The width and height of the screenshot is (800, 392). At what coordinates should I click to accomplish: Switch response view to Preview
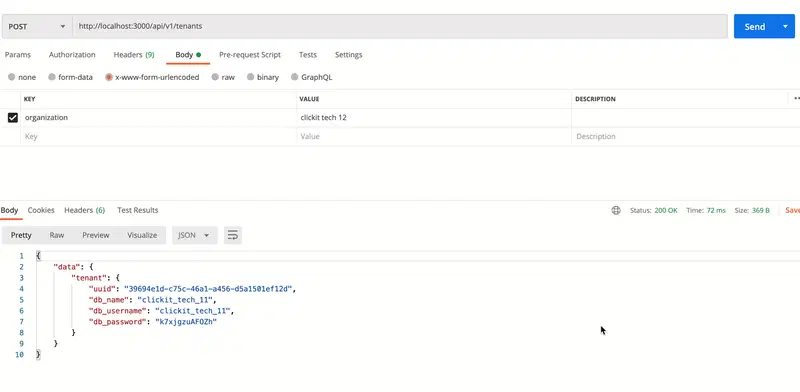(x=96, y=235)
